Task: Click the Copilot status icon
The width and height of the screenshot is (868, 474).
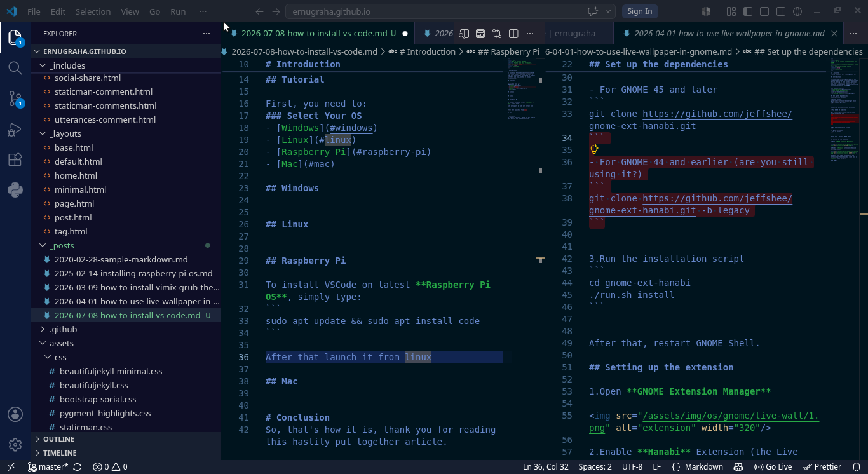Action: [738, 467]
